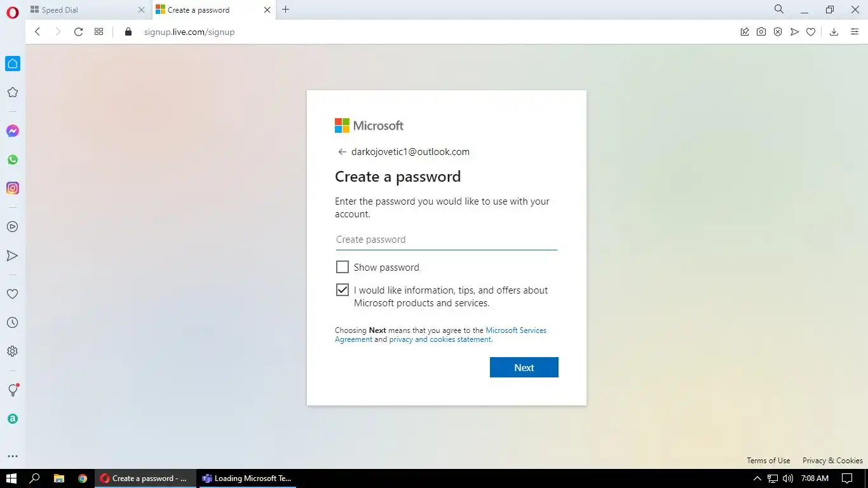The image size is (868, 488).
Task: Go back to the previous page
Action: point(37,32)
